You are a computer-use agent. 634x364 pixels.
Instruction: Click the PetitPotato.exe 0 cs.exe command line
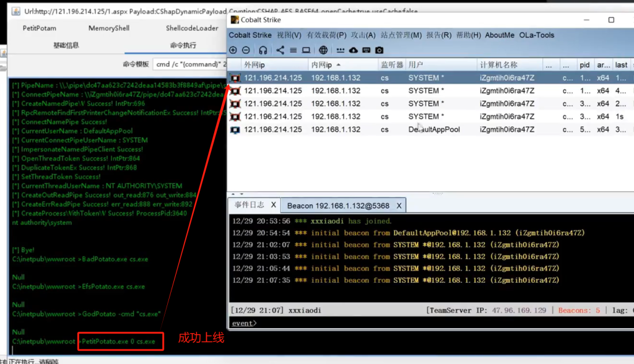tap(118, 341)
